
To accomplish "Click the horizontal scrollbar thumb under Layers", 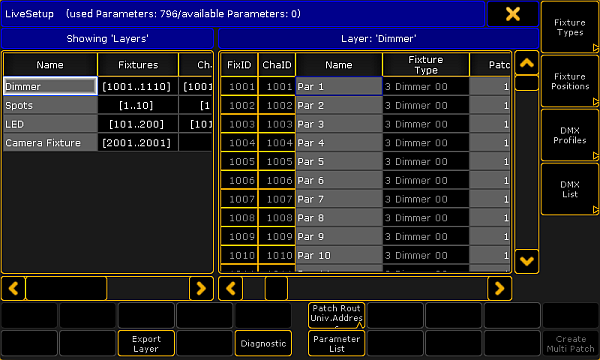I will (66, 288).
